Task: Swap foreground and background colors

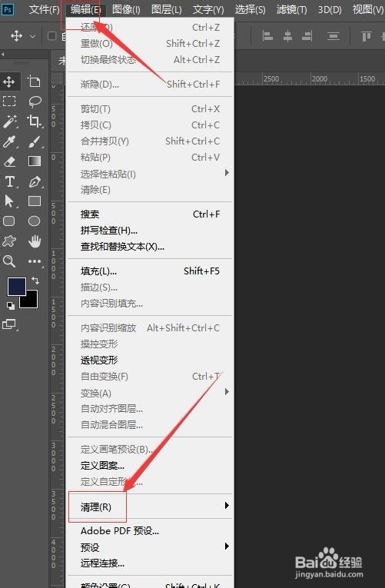Action: click(35, 280)
